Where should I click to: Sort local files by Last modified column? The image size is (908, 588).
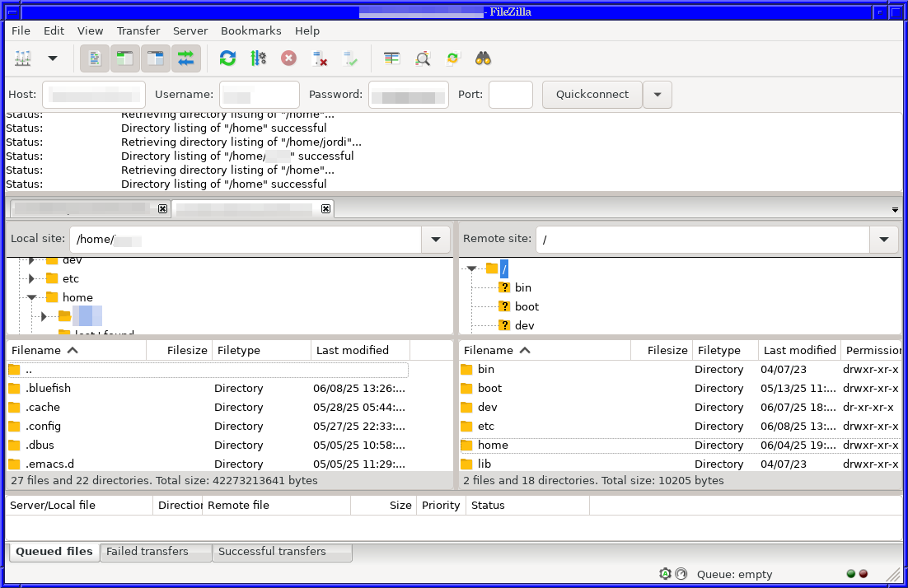pyautogui.click(x=360, y=350)
